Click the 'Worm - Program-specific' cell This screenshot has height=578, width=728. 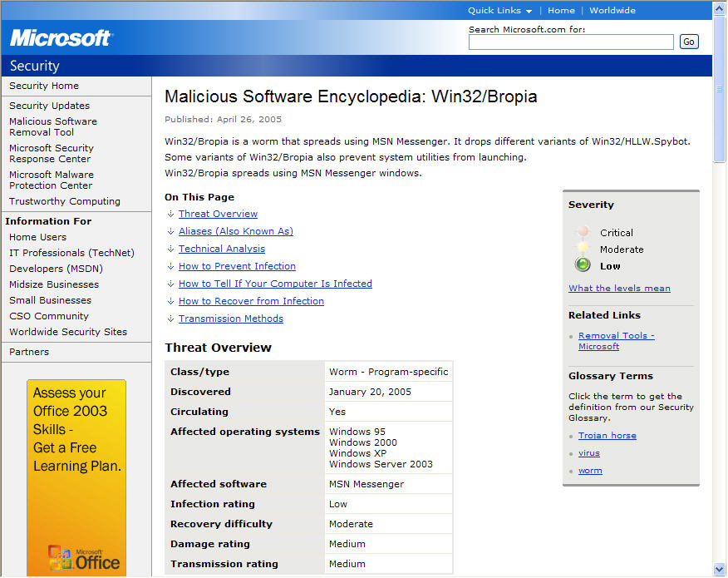388,372
